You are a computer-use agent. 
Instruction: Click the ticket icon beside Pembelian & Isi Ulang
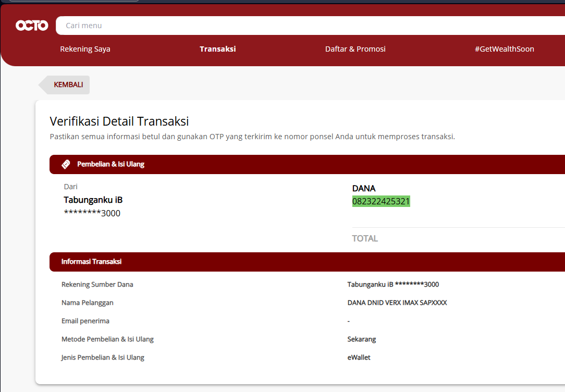point(66,164)
